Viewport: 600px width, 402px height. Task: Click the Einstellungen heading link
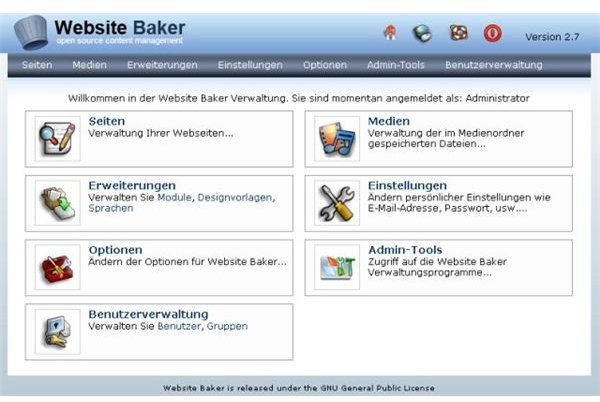tap(407, 186)
